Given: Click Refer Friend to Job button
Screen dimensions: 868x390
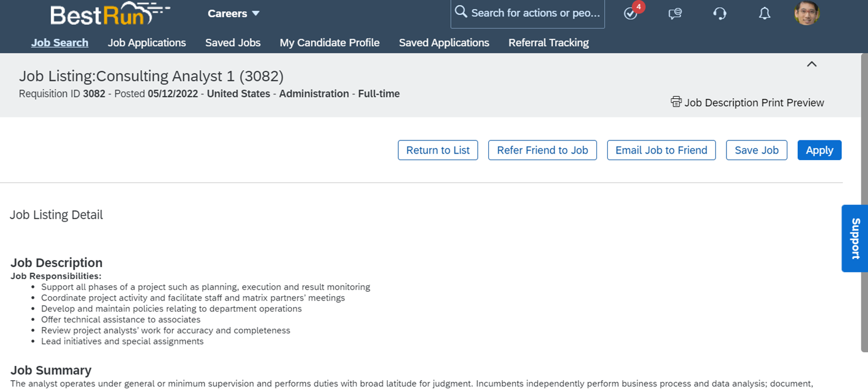Looking at the screenshot, I should 542,150.
